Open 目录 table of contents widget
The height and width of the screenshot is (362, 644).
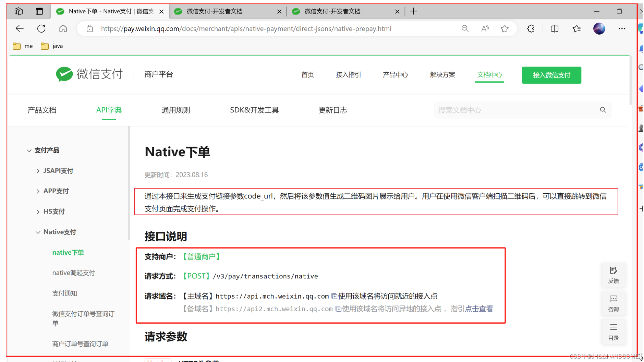[613, 332]
